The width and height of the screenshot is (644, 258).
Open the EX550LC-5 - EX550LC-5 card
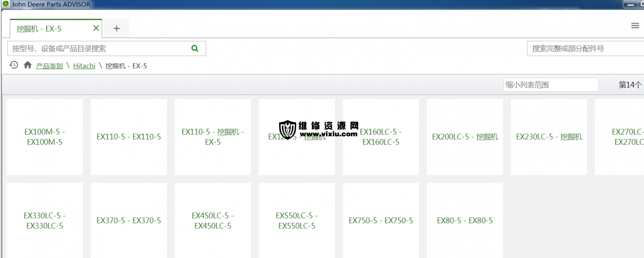(x=297, y=221)
